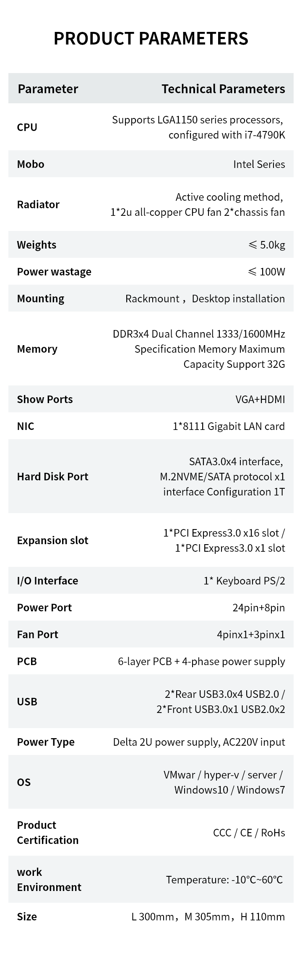Viewport: 302px width, 980px height.
Task: Select the 1* Keyboard PS/2 value
Action: 244,581
